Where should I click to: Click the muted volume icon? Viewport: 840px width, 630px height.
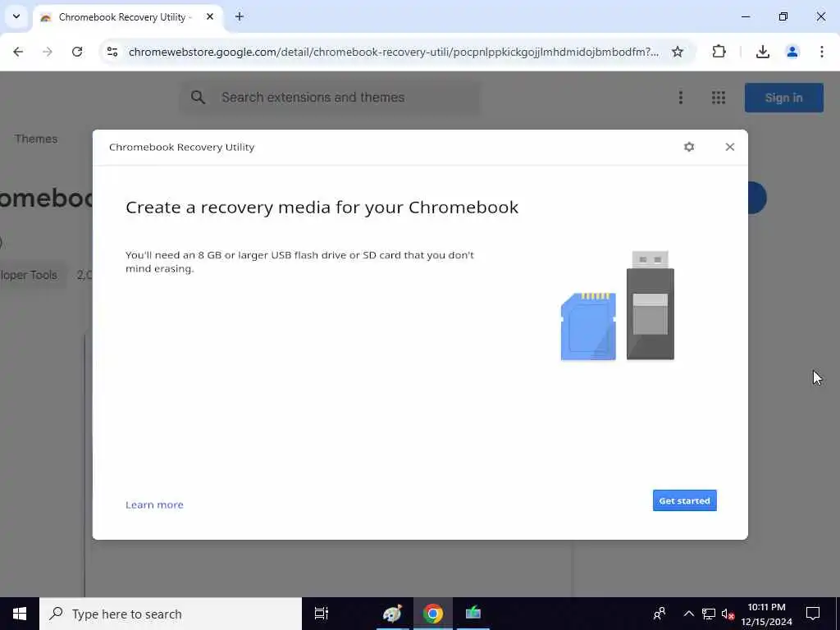pos(728,614)
